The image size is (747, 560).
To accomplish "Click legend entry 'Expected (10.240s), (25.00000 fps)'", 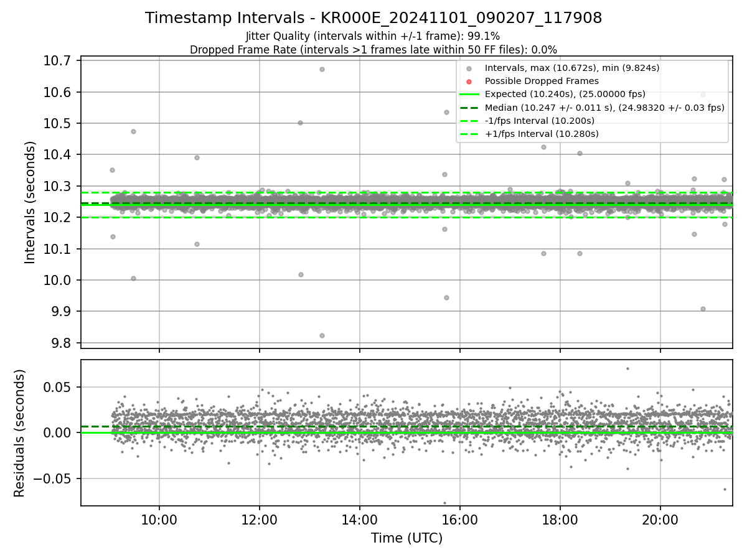I will 565,94.
